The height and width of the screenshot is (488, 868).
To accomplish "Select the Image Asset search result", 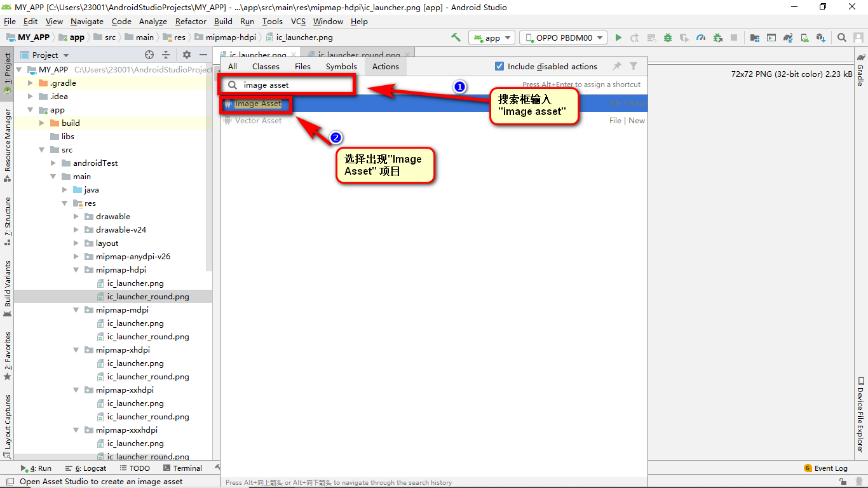I will pyautogui.click(x=434, y=104).
